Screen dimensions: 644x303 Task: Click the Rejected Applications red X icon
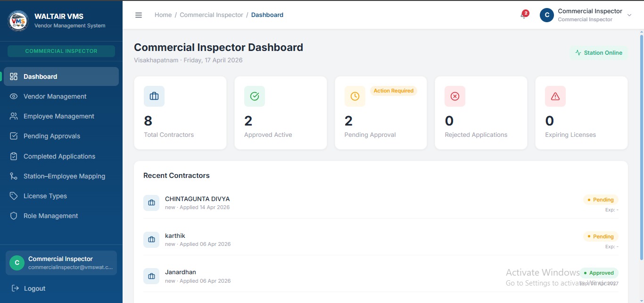click(455, 96)
